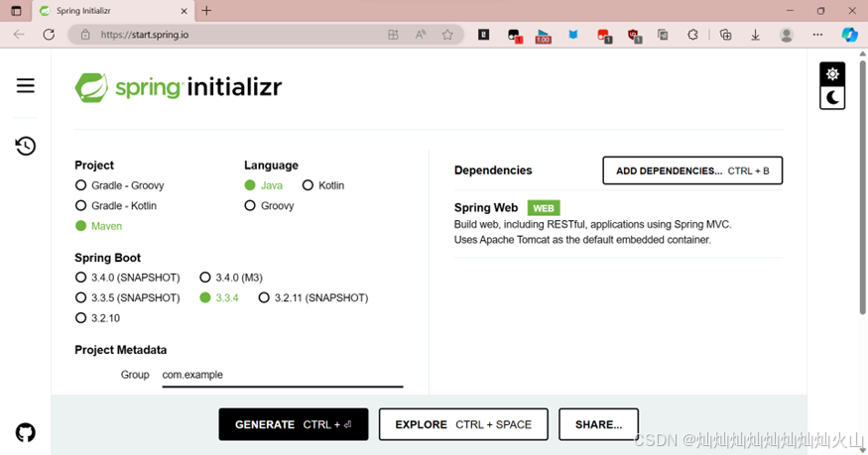Viewport: 868px width, 455px height.
Task: Add page to favorites star
Action: click(x=447, y=35)
